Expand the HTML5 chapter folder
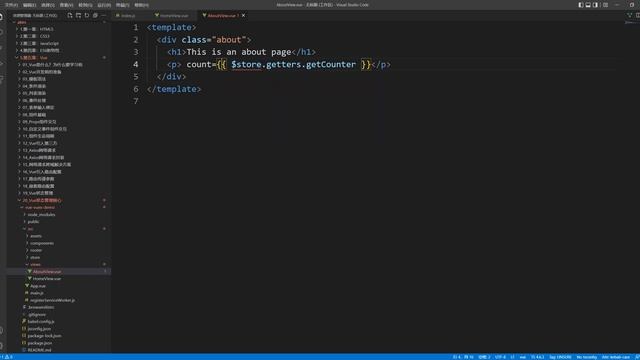 tap(58, 29)
